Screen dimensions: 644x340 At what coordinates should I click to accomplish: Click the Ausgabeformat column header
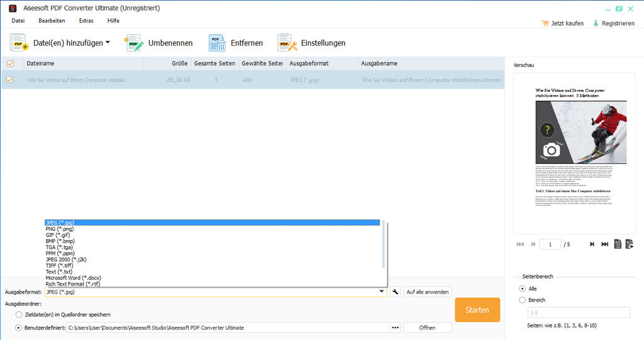point(322,63)
